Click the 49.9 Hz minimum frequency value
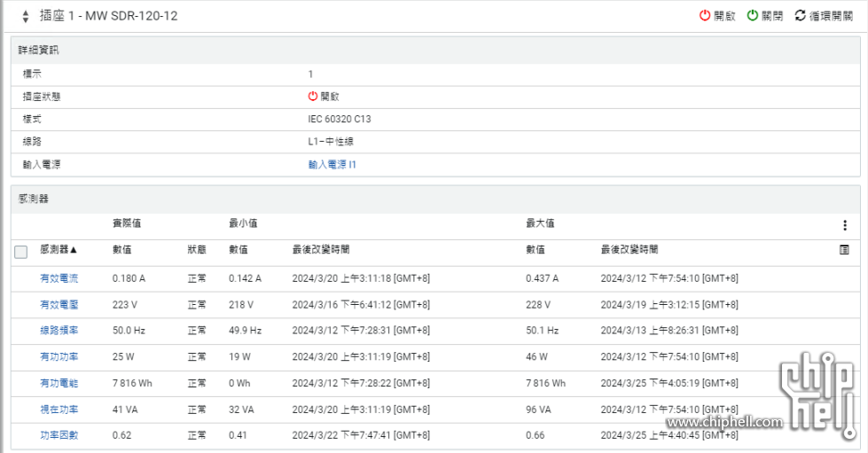 coord(246,331)
